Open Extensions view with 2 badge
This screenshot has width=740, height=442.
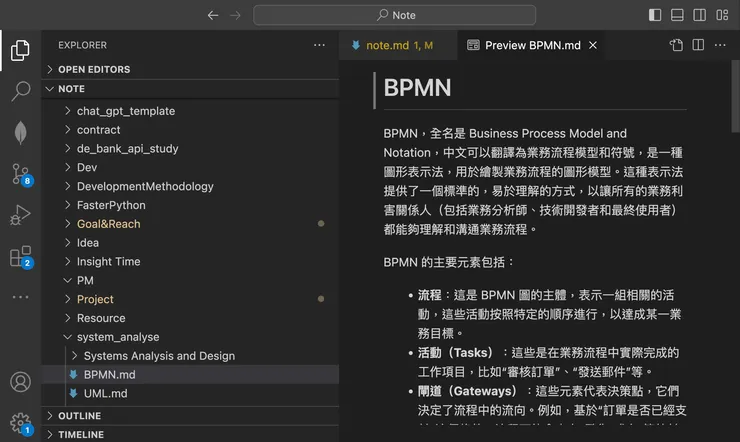click(x=21, y=257)
